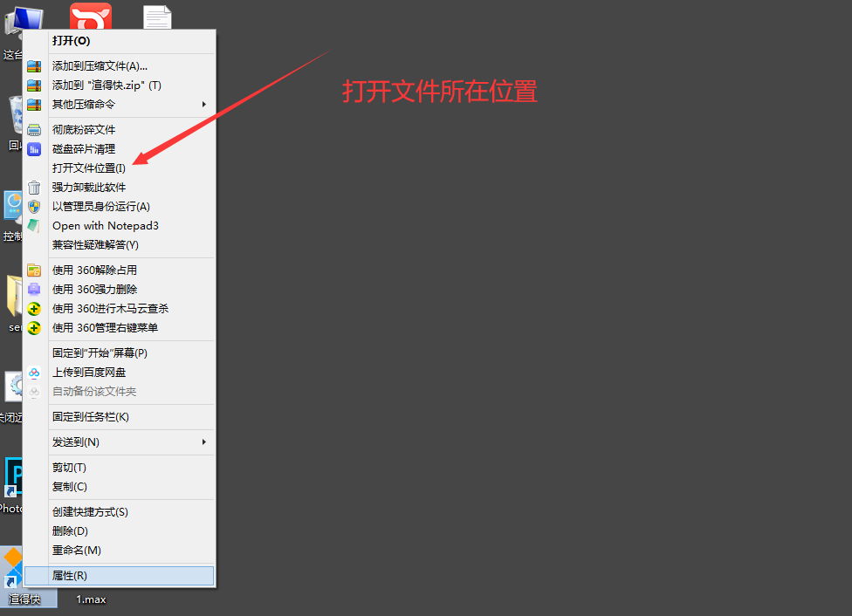The height and width of the screenshot is (616, 852).
Task: Click the shredder icon beside 彻底粉碎文件
Action: pos(34,130)
